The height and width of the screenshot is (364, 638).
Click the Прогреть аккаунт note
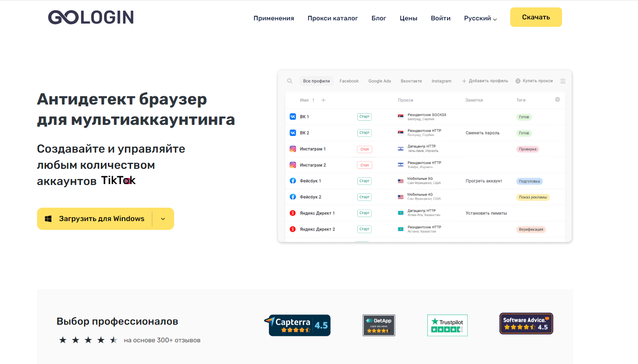tap(484, 181)
